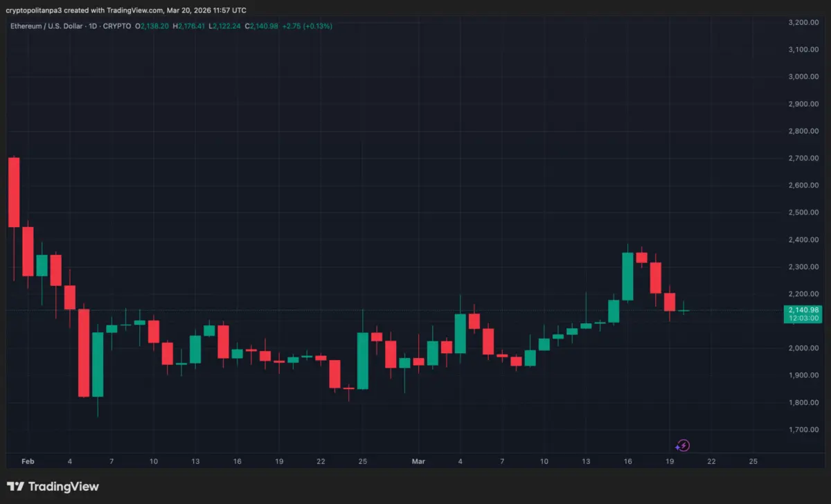Screen dimensions: 831x504
Task: Click the 3,200.00 price axis label
Action: tap(803, 23)
